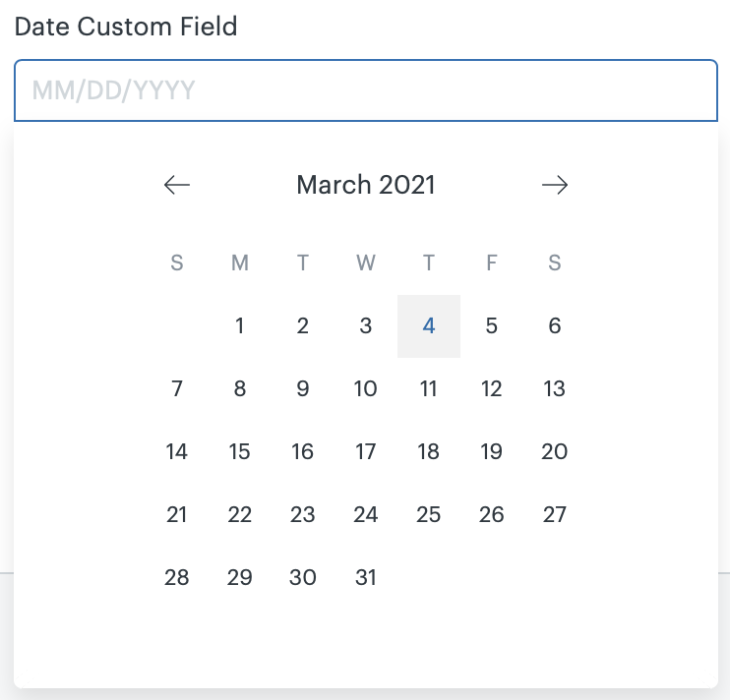730x700 pixels.
Task: Click on March 20
Action: pos(555,452)
